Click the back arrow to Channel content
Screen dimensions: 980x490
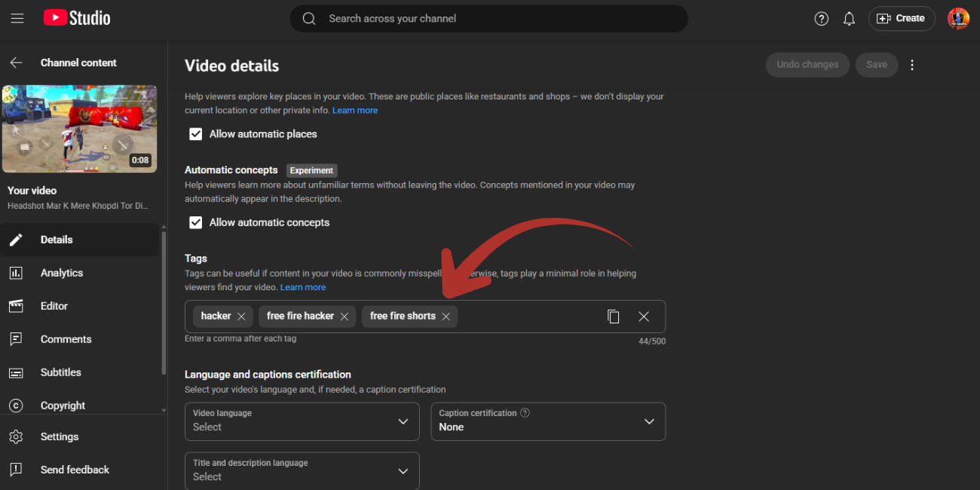[16, 63]
